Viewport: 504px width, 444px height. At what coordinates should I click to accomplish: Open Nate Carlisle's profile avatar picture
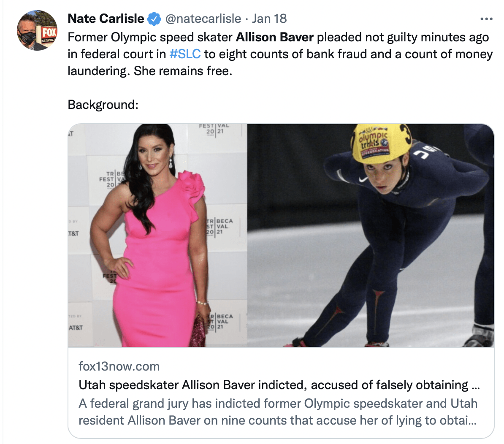click(37, 30)
